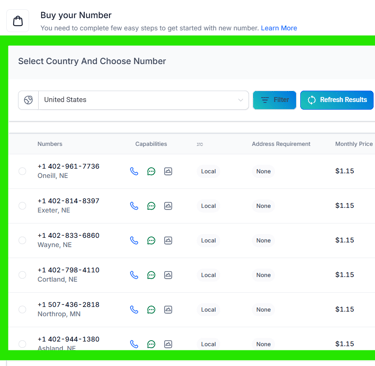Click the Refresh Results button
375x366 pixels.
(x=337, y=100)
